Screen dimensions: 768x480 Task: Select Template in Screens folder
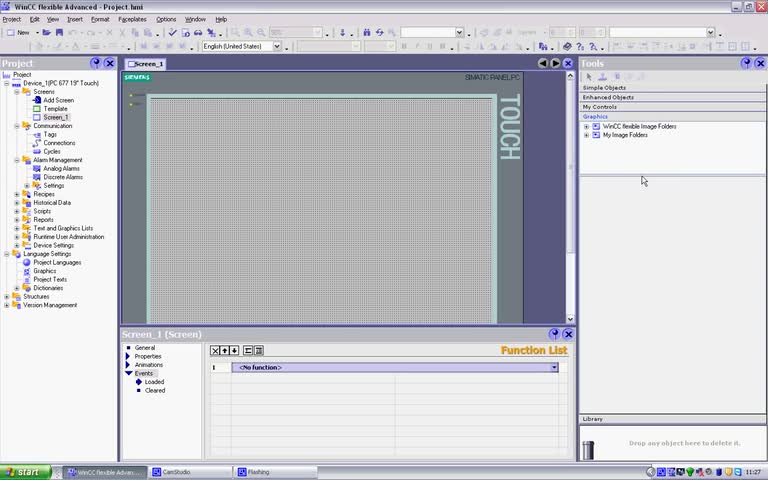55,109
